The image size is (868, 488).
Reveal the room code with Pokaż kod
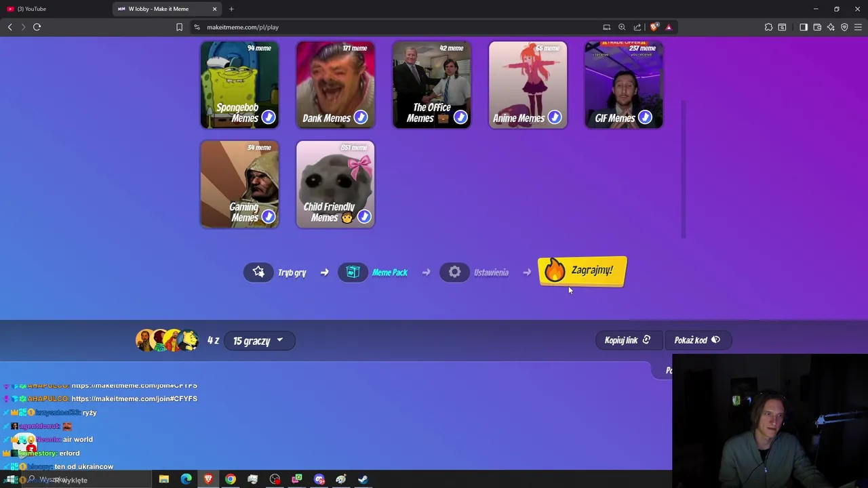point(697,340)
